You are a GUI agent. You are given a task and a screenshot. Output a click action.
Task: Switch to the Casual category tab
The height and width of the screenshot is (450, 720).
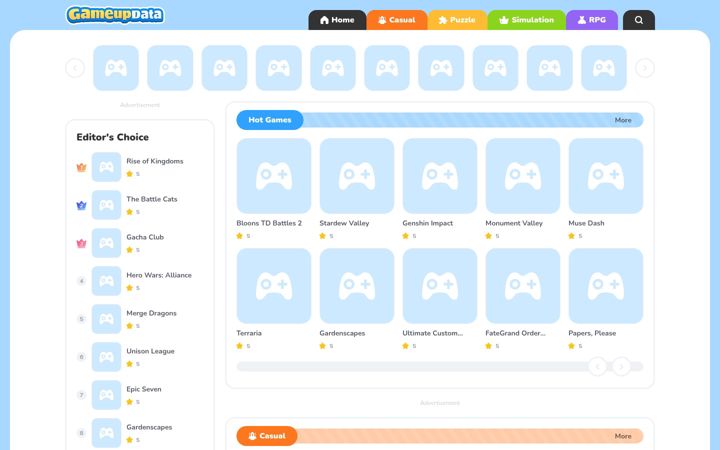tap(397, 20)
